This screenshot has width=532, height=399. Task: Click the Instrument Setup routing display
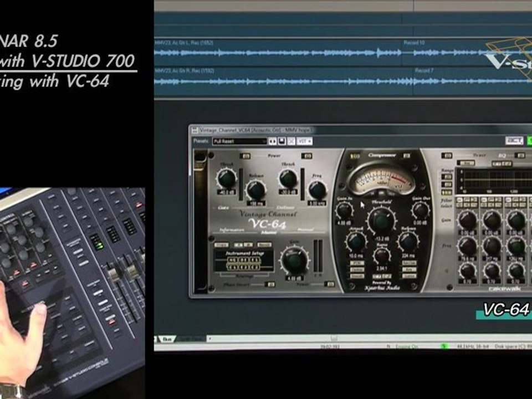244,260
